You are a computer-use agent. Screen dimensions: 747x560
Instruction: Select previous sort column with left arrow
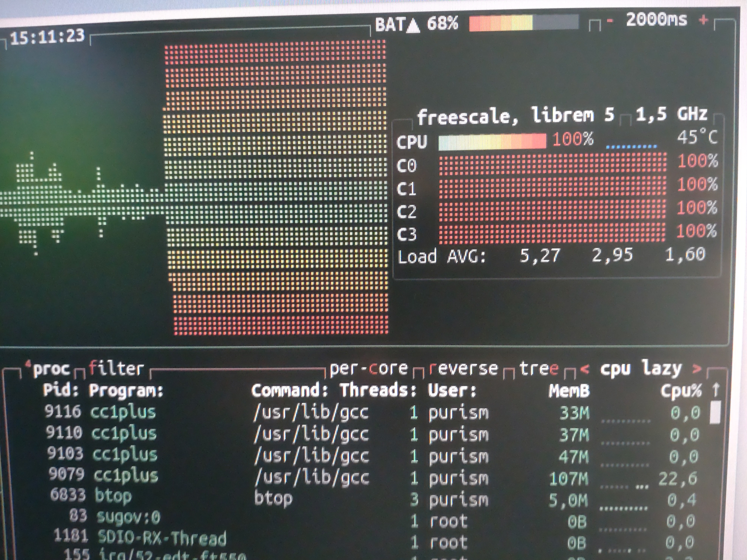click(x=585, y=369)
